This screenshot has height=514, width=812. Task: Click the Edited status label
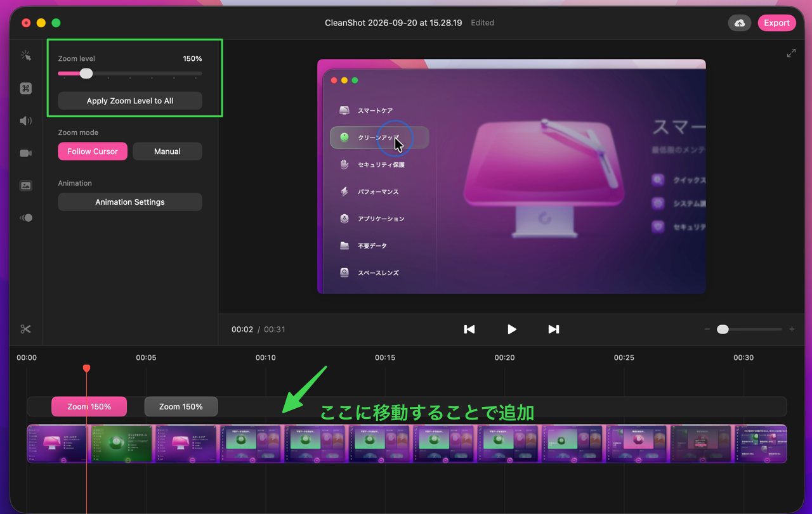(x=483, y=23)
